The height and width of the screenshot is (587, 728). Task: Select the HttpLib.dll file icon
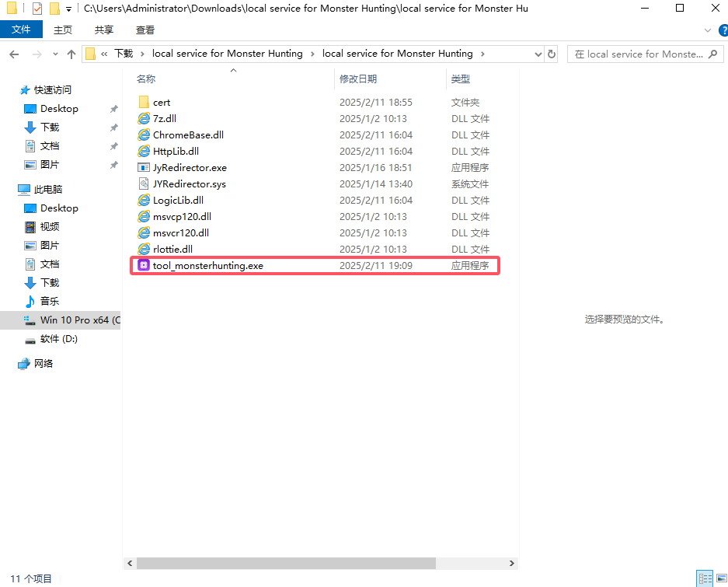point(144,151)
